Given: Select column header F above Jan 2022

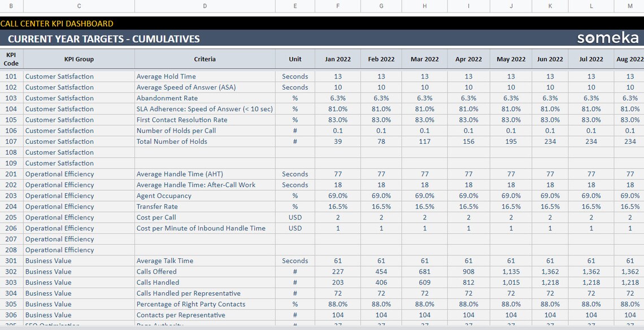Looking at the screenshot, I should pyautogui.click(x=337, y=6).
